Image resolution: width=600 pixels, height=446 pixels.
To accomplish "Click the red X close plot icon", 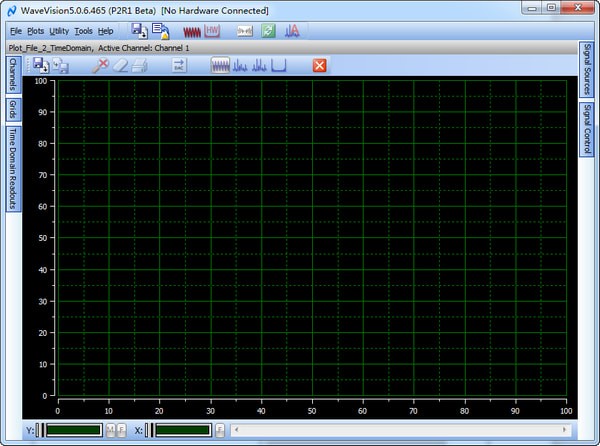I will [x=319, y=65].
